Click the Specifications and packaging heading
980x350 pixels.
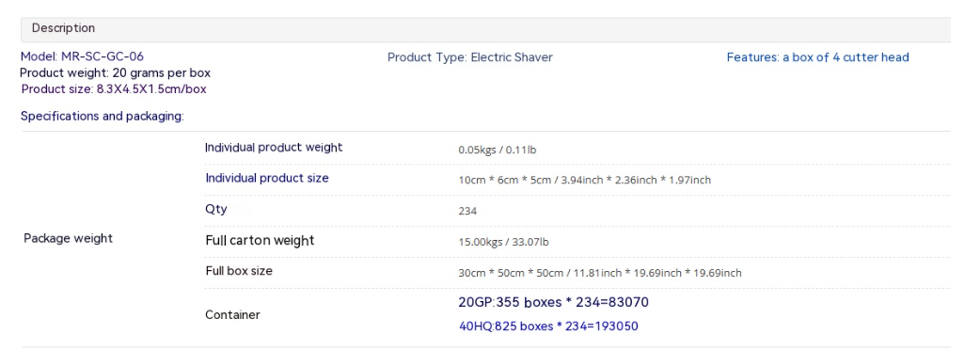103,117
